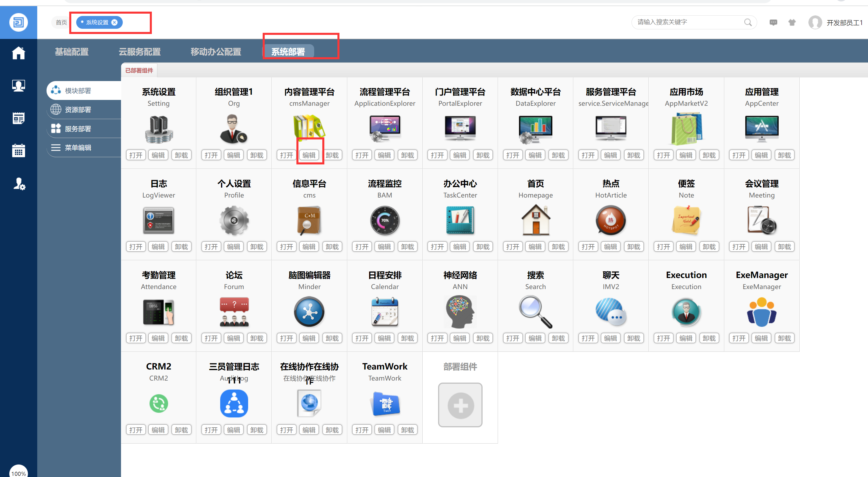Switch to 基础配置 tab
This screenshot has width=868, height=477.
click(x=72, y=51)
